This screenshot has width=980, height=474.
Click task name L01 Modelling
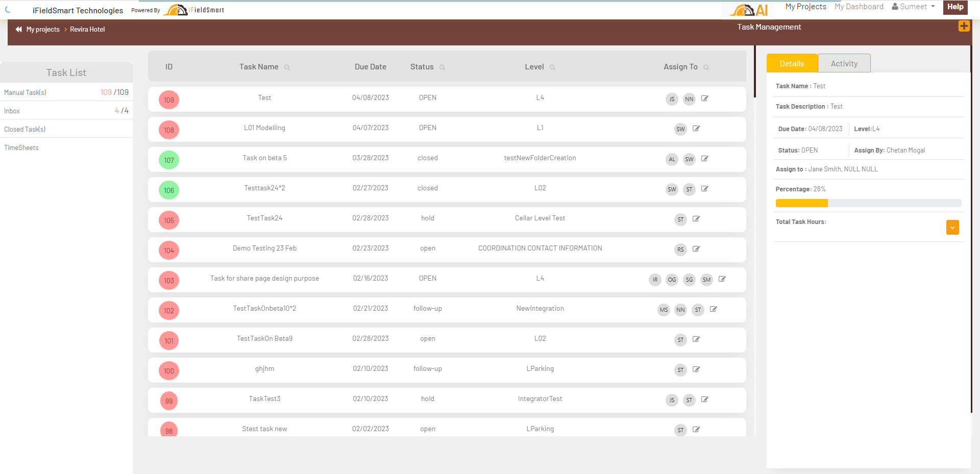(x=264, y=128)
